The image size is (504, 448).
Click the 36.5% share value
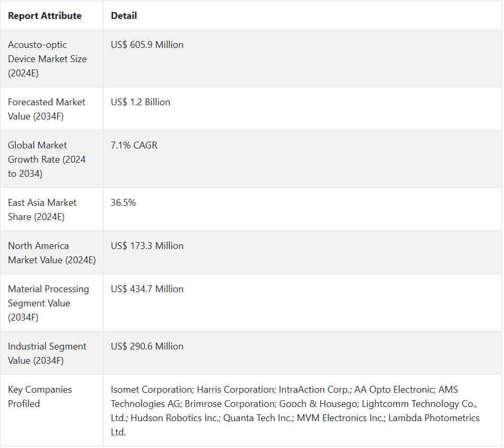pyautogui.click(x=123, y=203)
